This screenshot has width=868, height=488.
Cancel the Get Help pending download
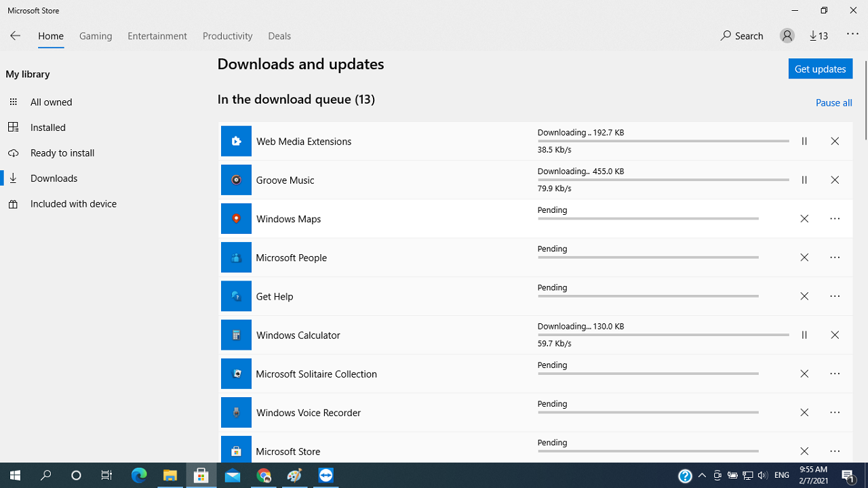coord(804,296)
